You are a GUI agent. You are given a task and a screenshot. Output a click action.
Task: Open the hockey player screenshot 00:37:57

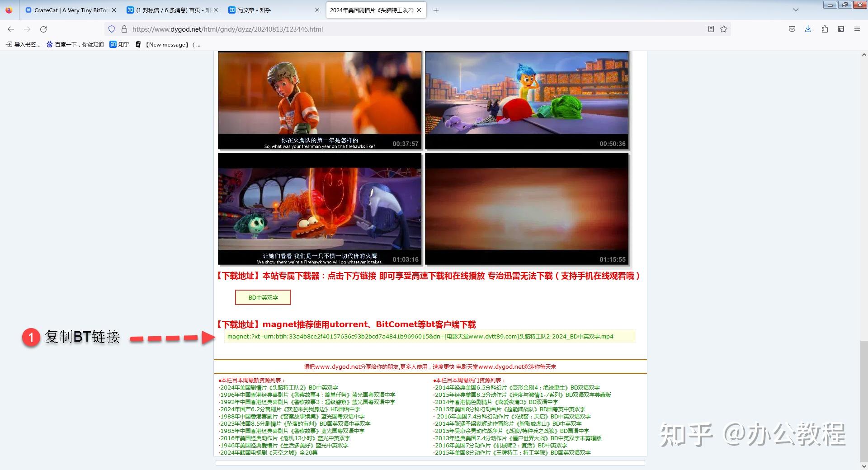[x=320, y=100]
